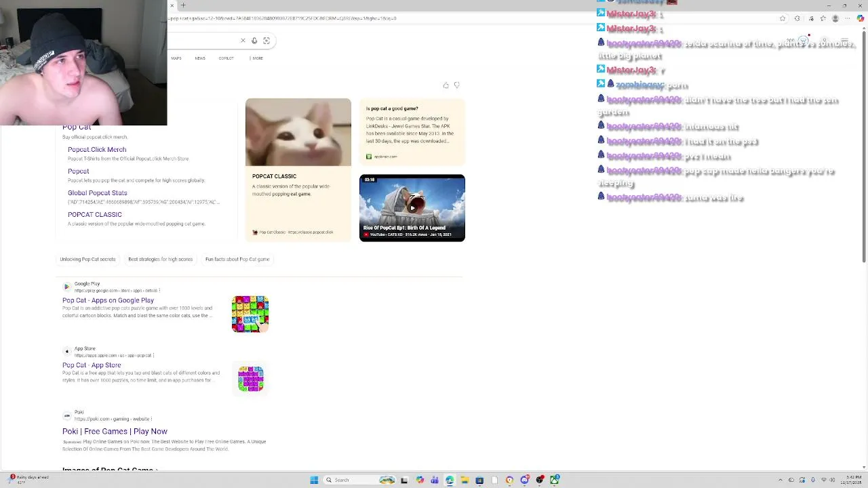Open File Explorer from taskbar
Viewport: 868px width, 488px height.
click(x=465, y=480)
